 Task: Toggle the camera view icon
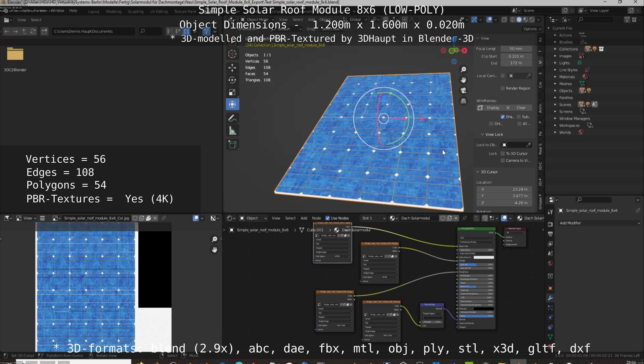click(x=463, y=91)
